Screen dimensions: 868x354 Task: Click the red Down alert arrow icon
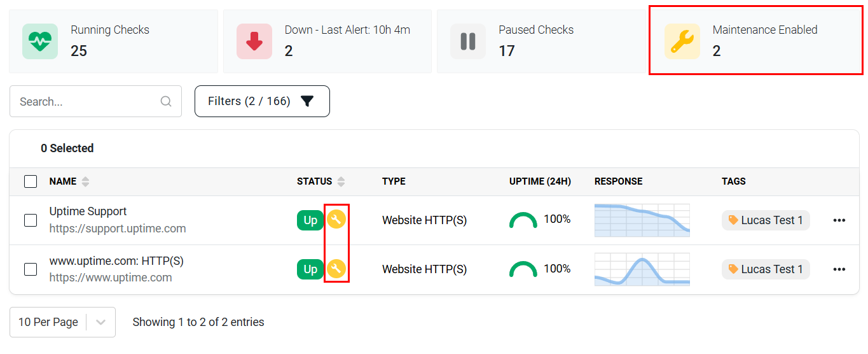pyautogui.click(x=254, y=41)
